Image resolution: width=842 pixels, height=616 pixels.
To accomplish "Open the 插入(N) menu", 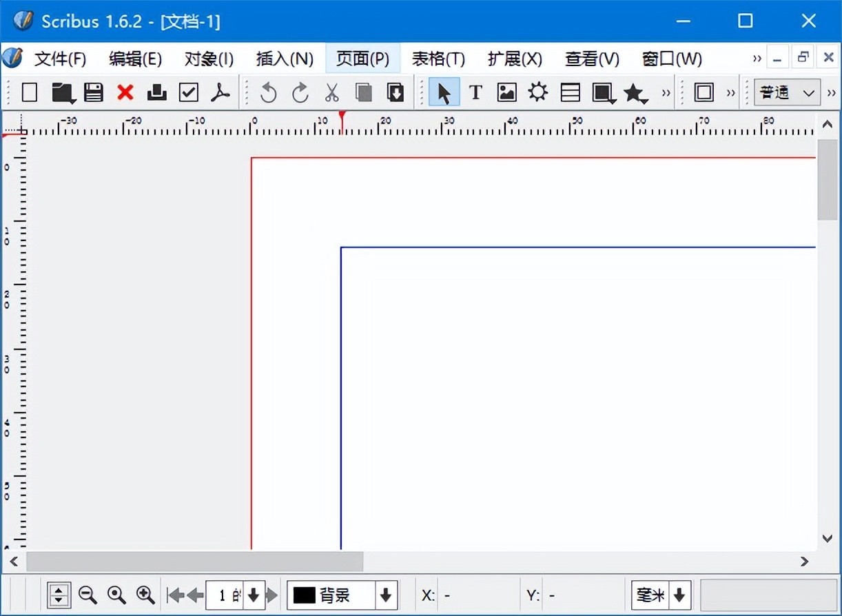I will point(285,59).
